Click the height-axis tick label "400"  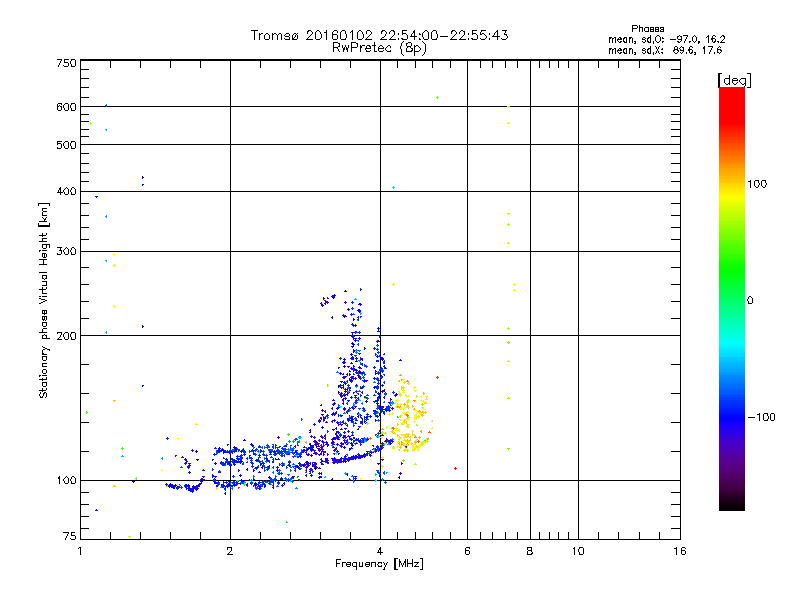click(x=66, y=191)
